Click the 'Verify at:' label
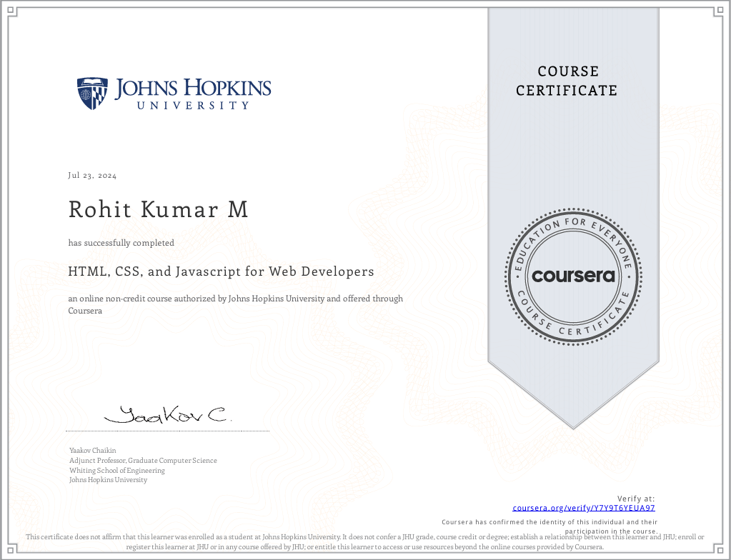 pyautogui.click(x=636, y=499)
